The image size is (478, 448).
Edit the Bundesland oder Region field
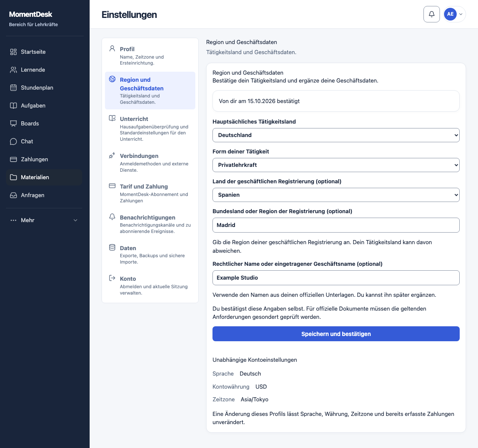(x=336, y=225)
